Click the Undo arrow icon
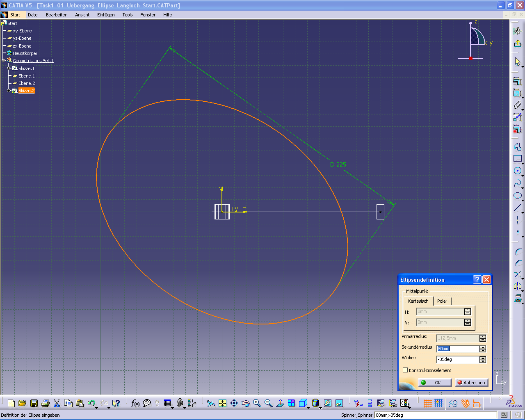The width and height of the screenshot is (525, 420). 91,403
